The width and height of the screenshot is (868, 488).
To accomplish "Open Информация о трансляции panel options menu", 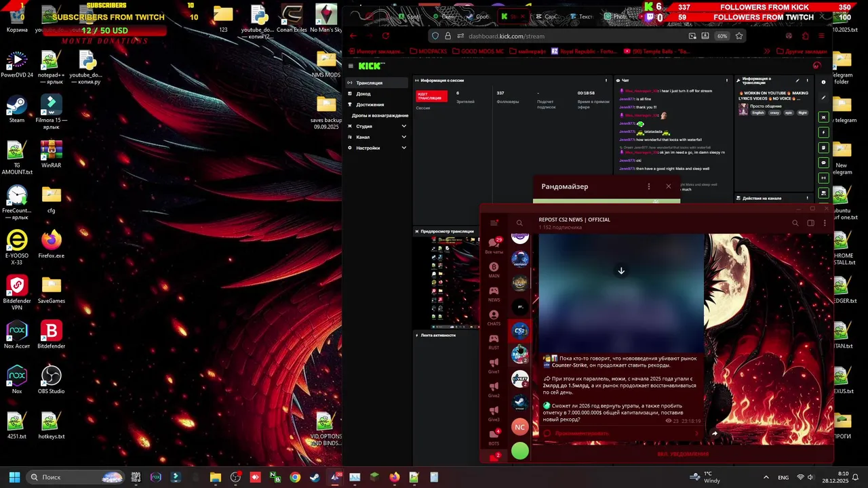I will coord(808,80).
